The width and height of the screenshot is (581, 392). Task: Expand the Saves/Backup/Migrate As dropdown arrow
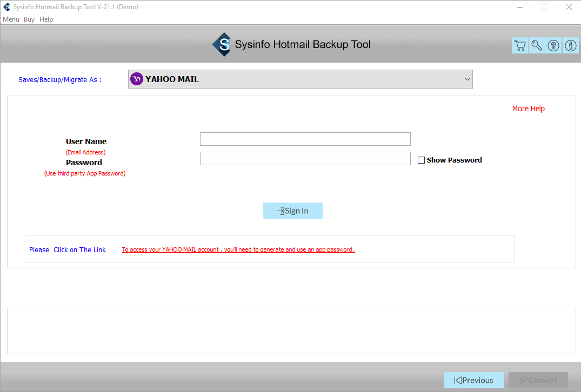tap(468, 79)
